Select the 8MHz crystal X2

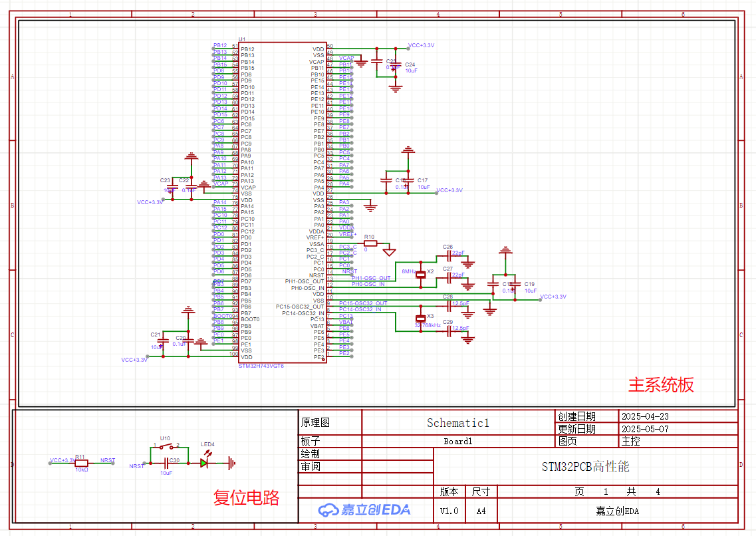420,274
